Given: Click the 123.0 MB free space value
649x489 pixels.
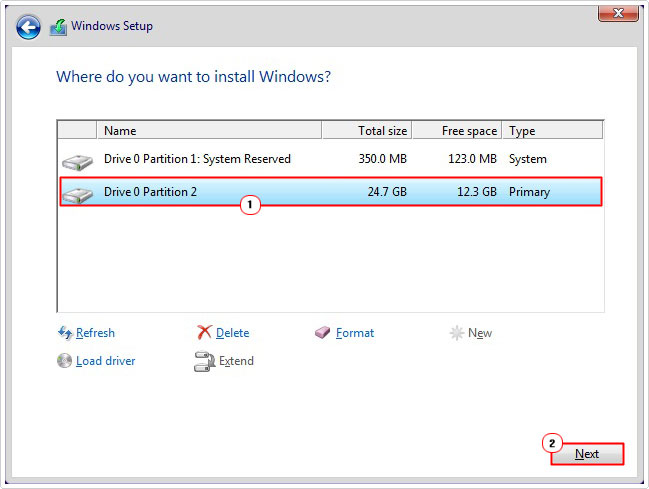Looking at the screenshot, I should coord(472,159).
